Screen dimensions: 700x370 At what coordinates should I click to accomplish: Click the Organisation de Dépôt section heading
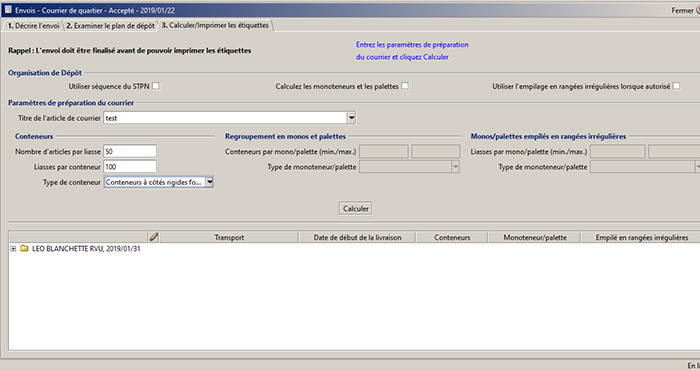coord(45,73)
